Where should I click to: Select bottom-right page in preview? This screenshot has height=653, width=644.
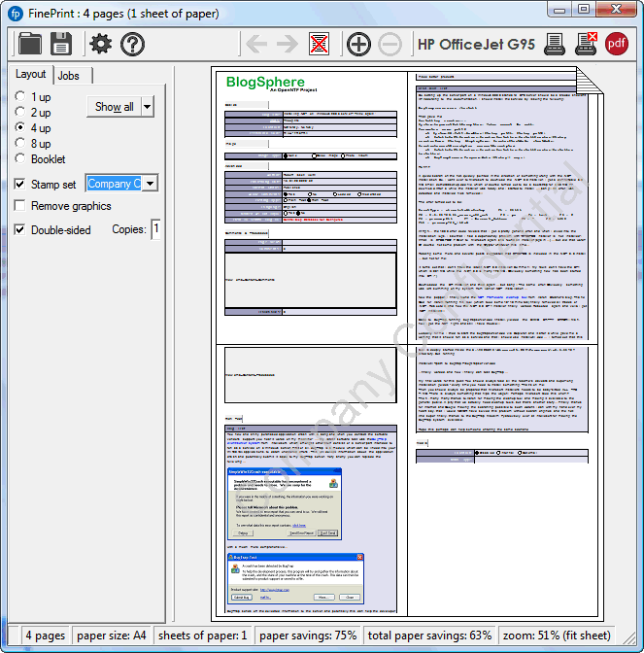coord(502,480)
